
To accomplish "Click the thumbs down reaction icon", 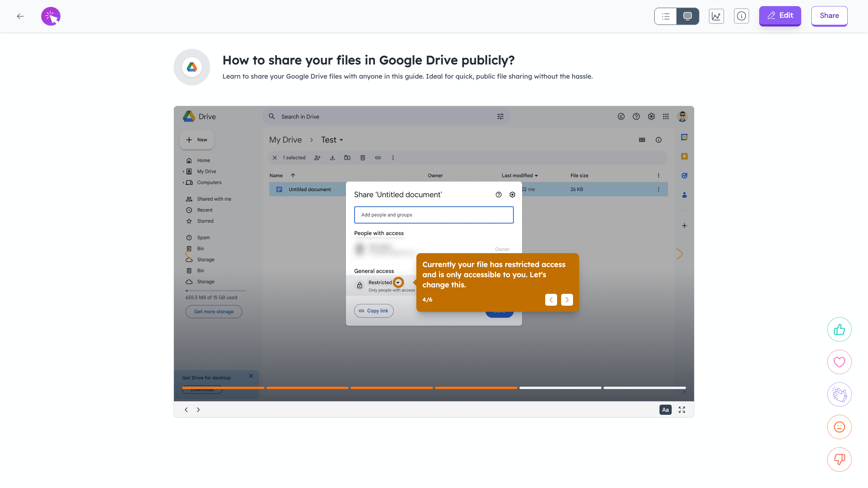I will point(839,460).
